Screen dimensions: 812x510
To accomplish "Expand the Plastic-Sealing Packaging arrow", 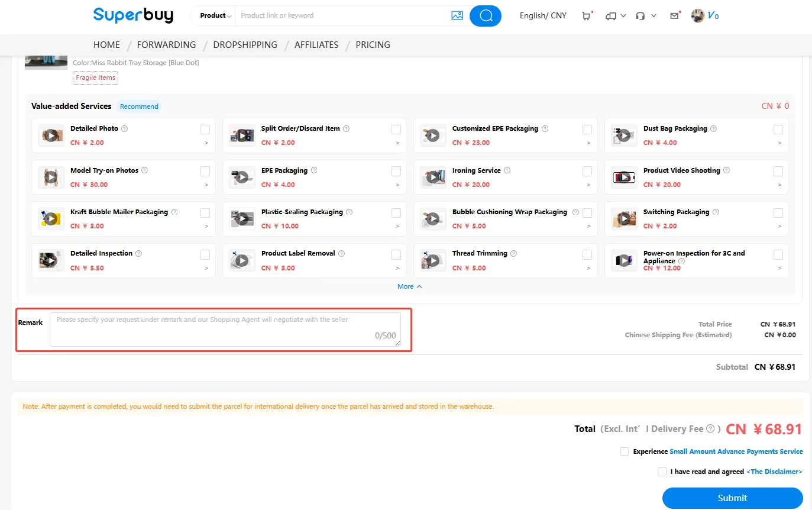I will coord(397,226).
